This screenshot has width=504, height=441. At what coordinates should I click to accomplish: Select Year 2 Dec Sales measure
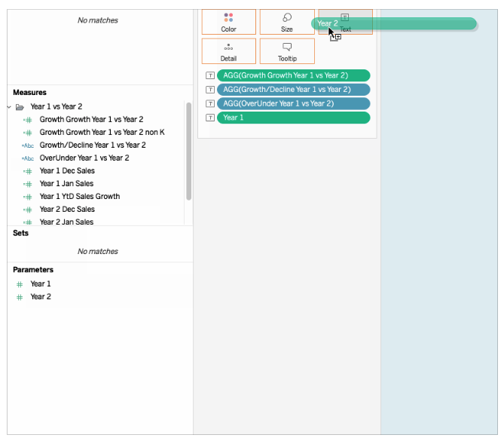coord(67,209)
